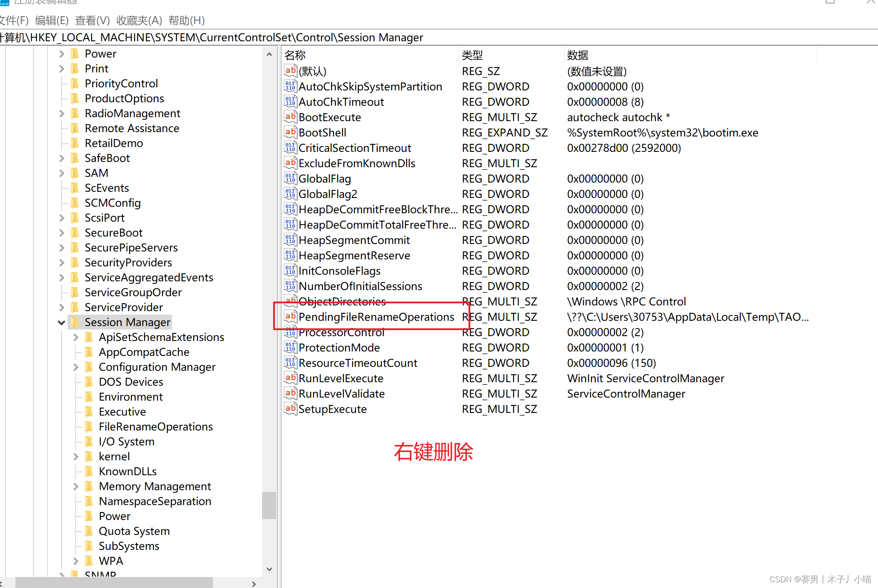Expand the kernel subkey arrow
878x588 pixels.
[x=76, y=457]
